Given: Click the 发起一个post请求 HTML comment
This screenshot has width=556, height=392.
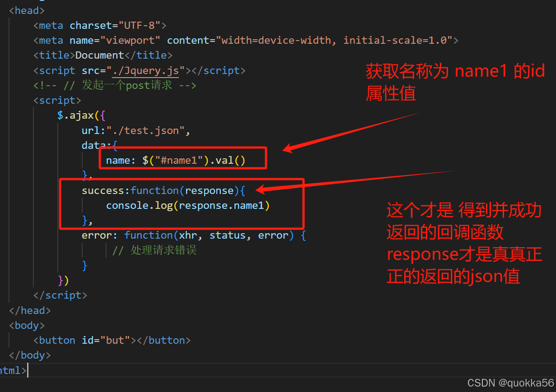Looking at the screenshot, I should tap(115, 85).
